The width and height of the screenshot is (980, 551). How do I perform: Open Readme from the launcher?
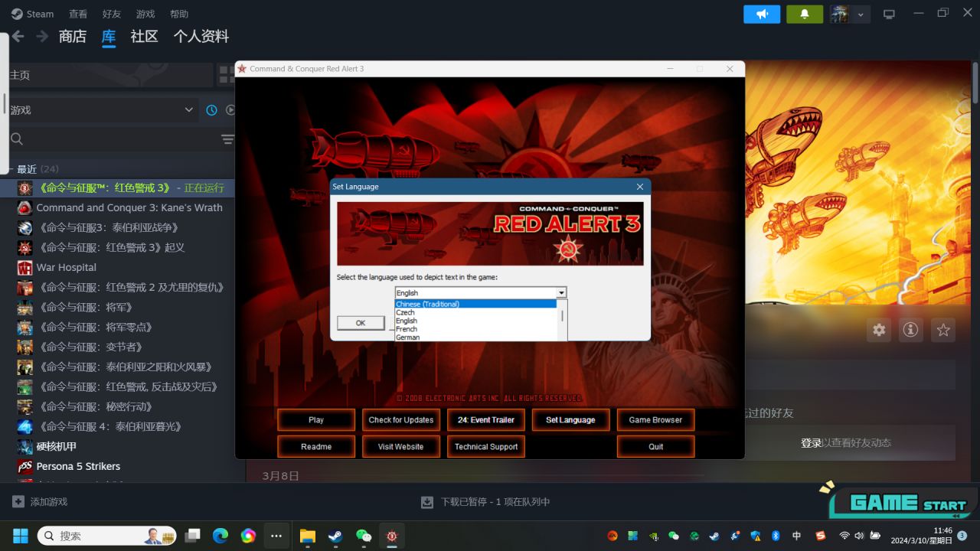[316, 446]
